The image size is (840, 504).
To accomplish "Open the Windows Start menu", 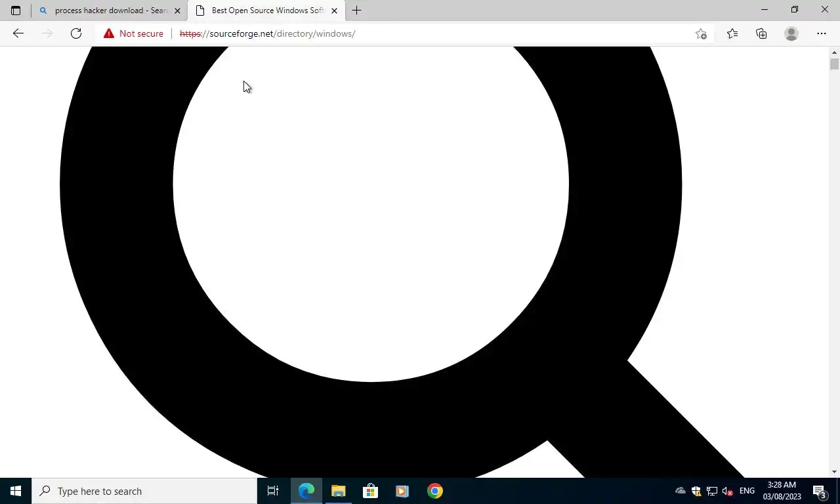I will coord(16,491).
